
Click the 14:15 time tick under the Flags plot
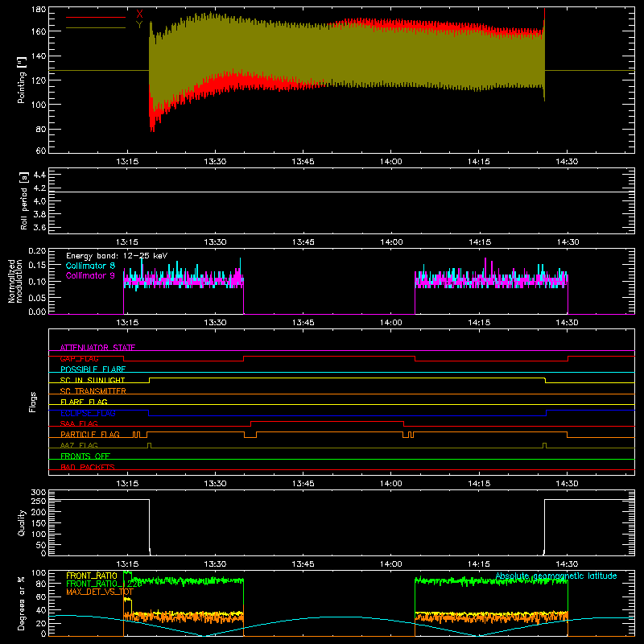pyautogui.click(x=479, y=484)
